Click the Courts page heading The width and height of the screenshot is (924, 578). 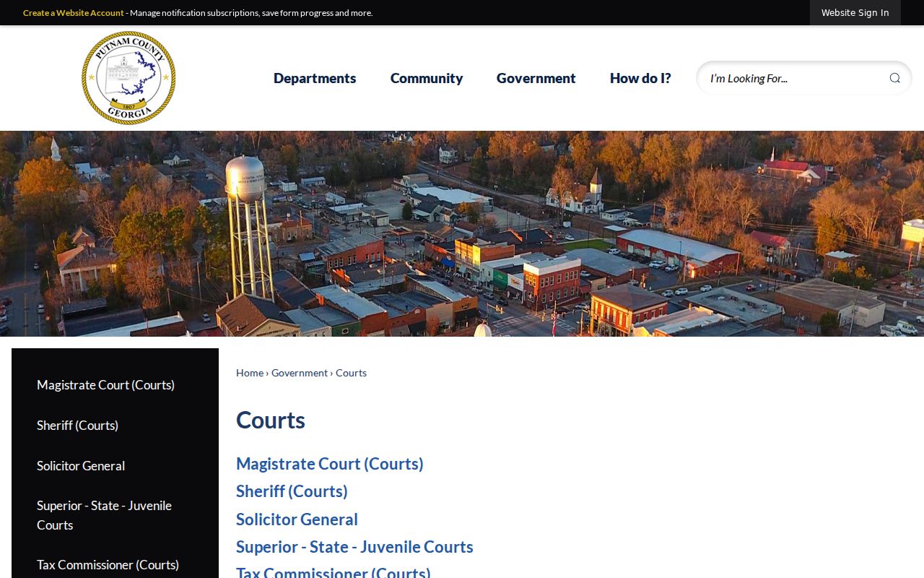271,420
